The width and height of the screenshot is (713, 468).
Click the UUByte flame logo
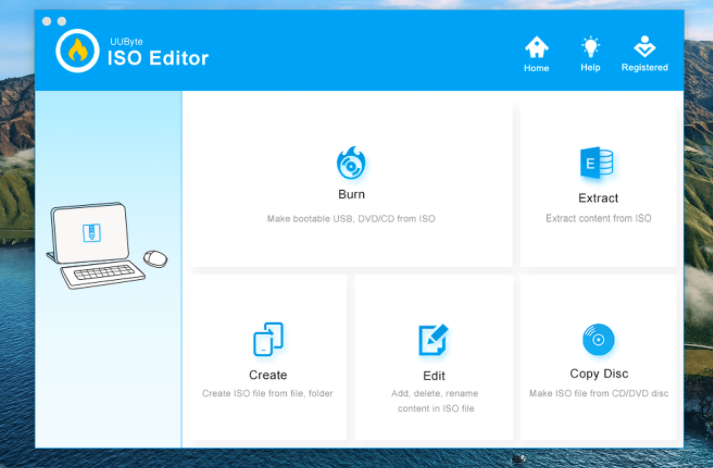pyautogui.click(x=77, y=51)
